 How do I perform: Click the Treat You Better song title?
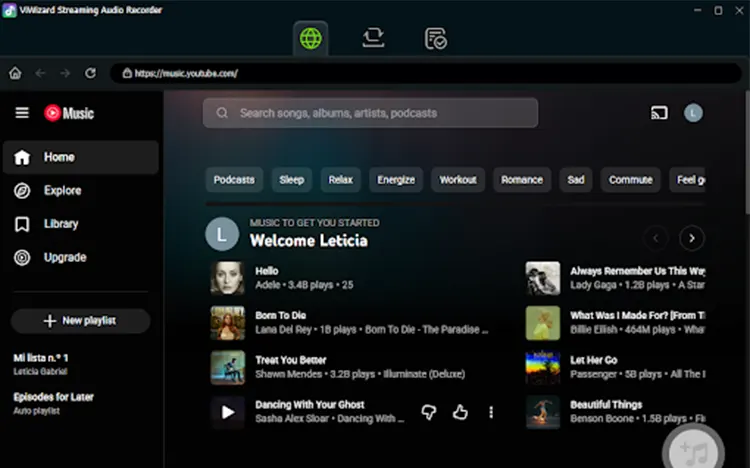click(291, 360)
